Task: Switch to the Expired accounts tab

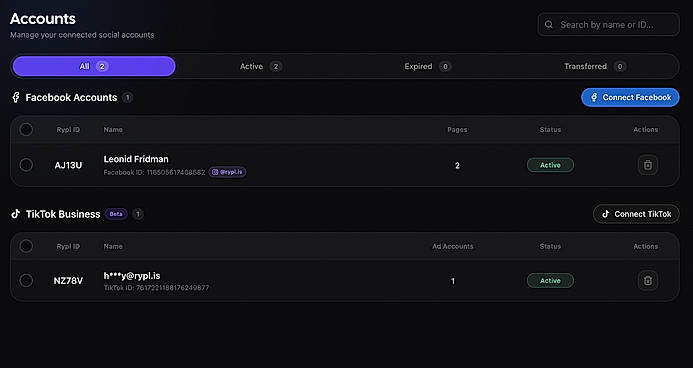Action: [427, 66]
